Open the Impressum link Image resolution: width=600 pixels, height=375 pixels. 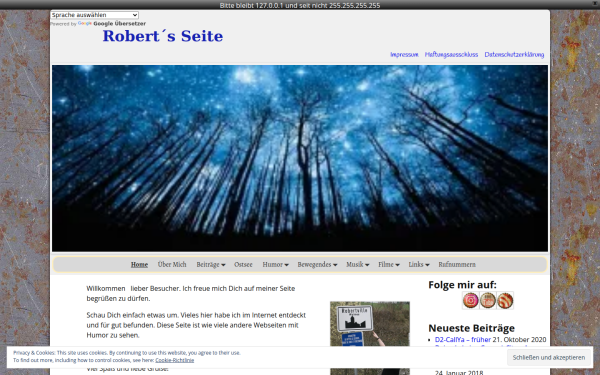tap(404, 54)
